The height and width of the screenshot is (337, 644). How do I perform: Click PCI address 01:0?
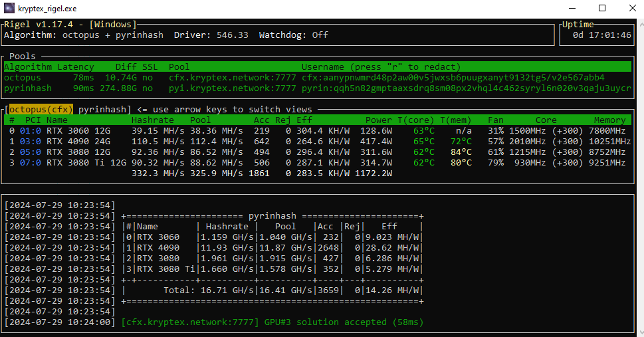(x=31, y=131)
